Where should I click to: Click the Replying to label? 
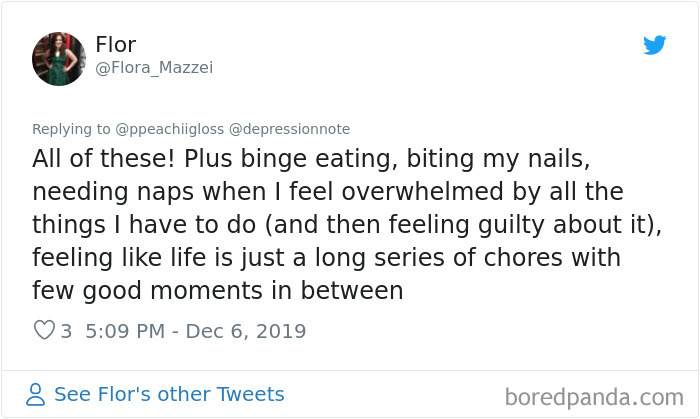tap(71, 129)
